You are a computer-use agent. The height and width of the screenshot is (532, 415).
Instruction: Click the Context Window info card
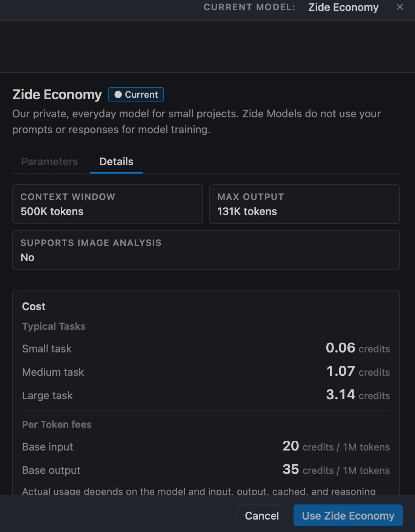(108, 204)
